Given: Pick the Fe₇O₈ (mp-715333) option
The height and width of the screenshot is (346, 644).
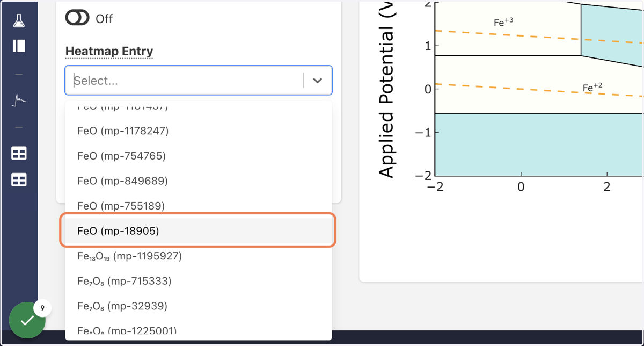Looking at the screenshot, I should coord(199,281).
